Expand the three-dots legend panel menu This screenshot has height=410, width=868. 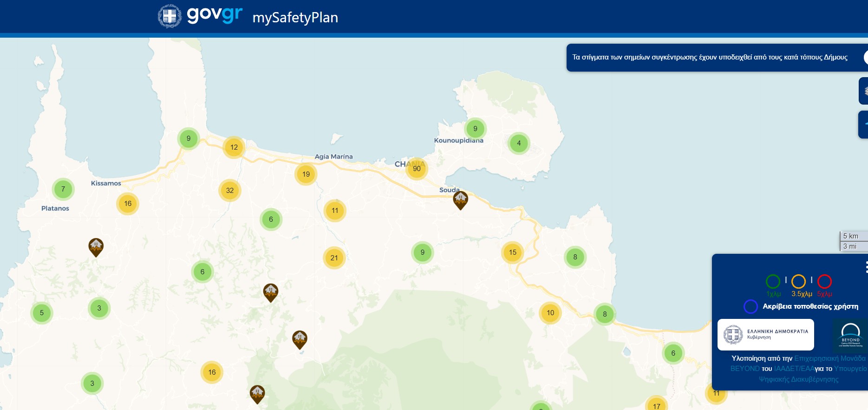pyautogui.click(x=866, y=267)
